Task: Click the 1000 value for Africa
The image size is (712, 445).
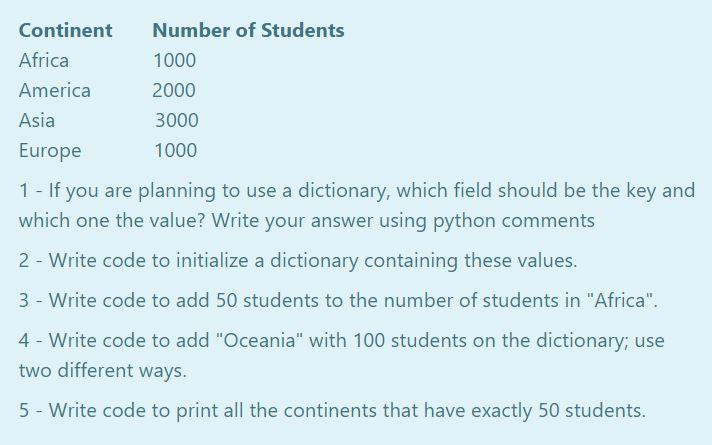Action: (175, 60)
